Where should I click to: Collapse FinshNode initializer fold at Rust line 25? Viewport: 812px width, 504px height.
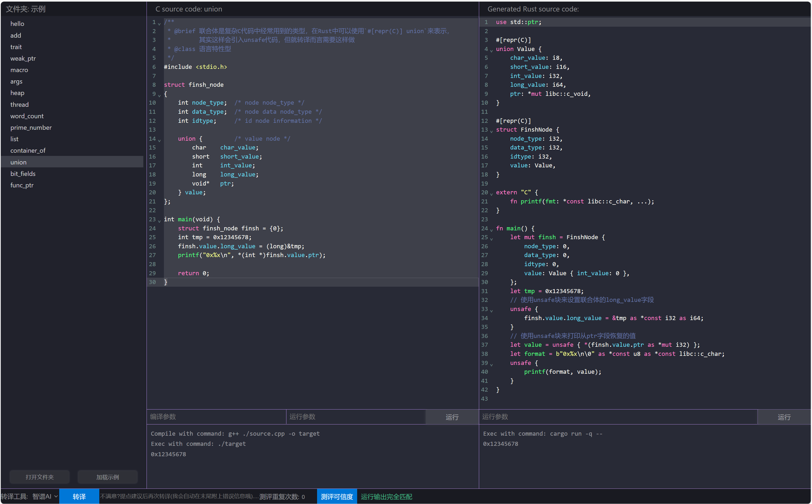pyautogui.click(x=491, y=239)
